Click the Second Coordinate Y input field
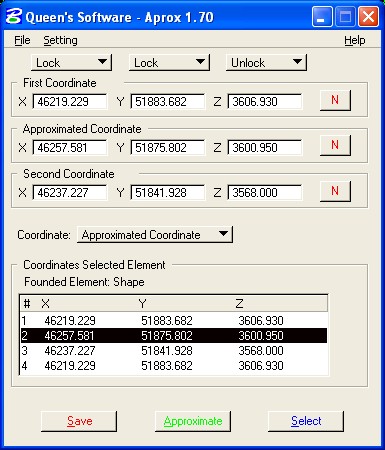Viewport: 385px width, 450px height. 168,193
